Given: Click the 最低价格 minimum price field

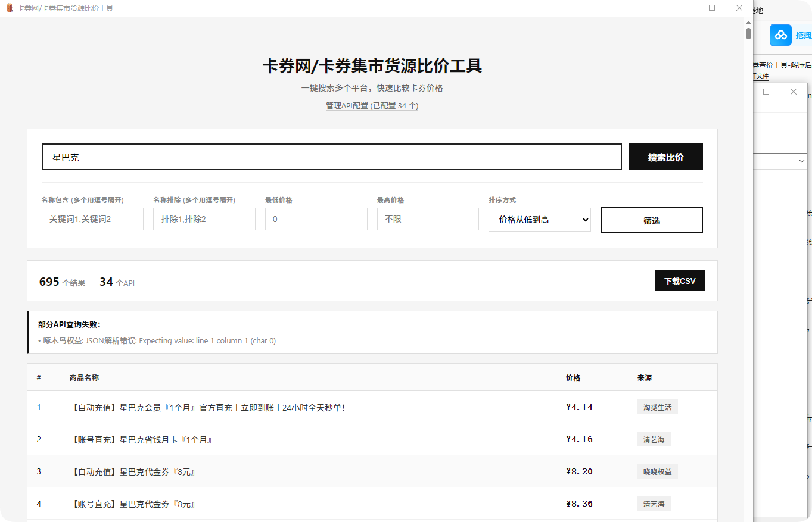Looking at the screenshot, I should [316, 219].
